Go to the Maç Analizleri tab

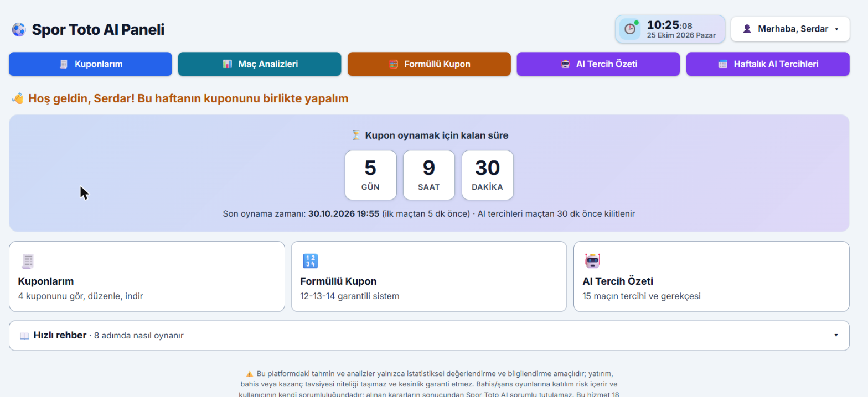pyautogui.click(x=260, y=64)
